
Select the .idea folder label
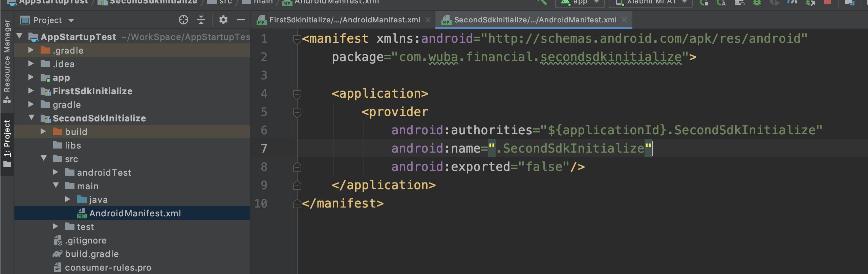(x=63, y=64)
